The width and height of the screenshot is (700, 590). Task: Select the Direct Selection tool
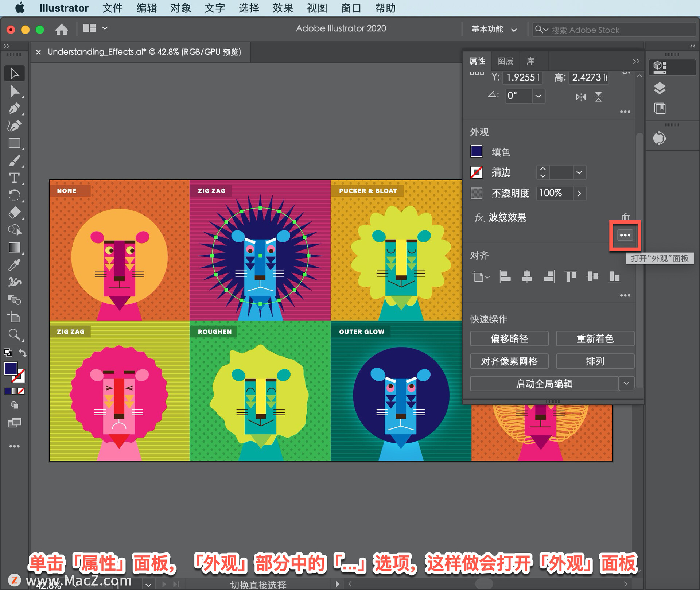(x=15, y=91)
